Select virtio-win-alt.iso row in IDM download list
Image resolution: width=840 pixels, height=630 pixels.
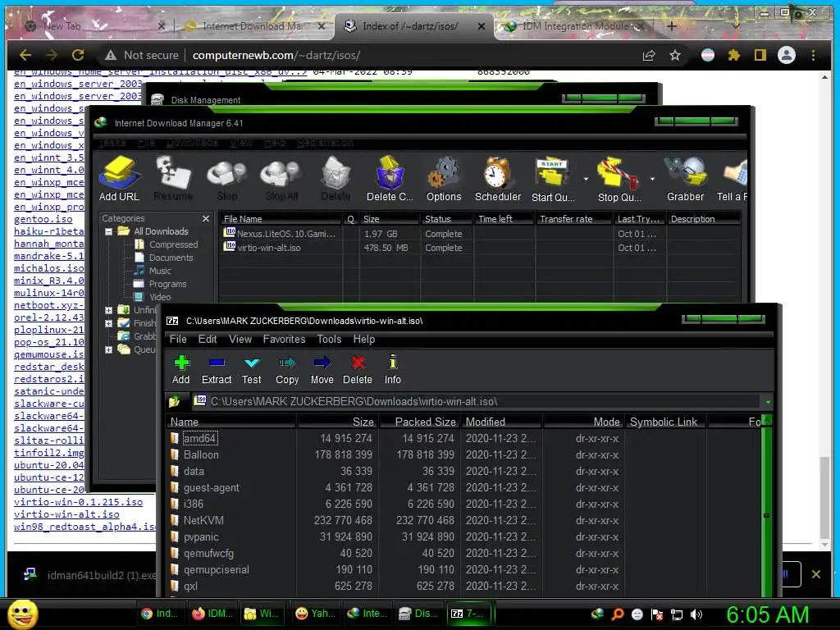coord(479,248)
